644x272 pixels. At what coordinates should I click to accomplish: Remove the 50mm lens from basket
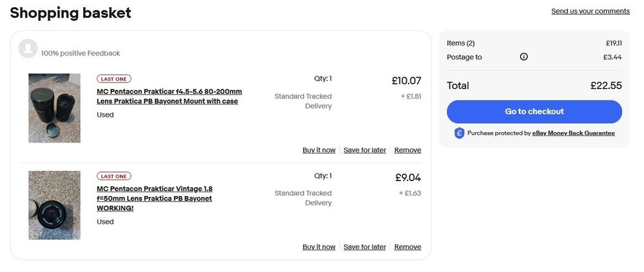pos(407,247)
